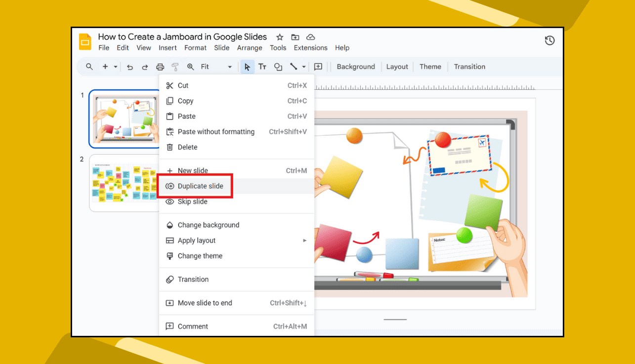Click the Background button
The image size is (635, 364).
[x=355, y=67]
